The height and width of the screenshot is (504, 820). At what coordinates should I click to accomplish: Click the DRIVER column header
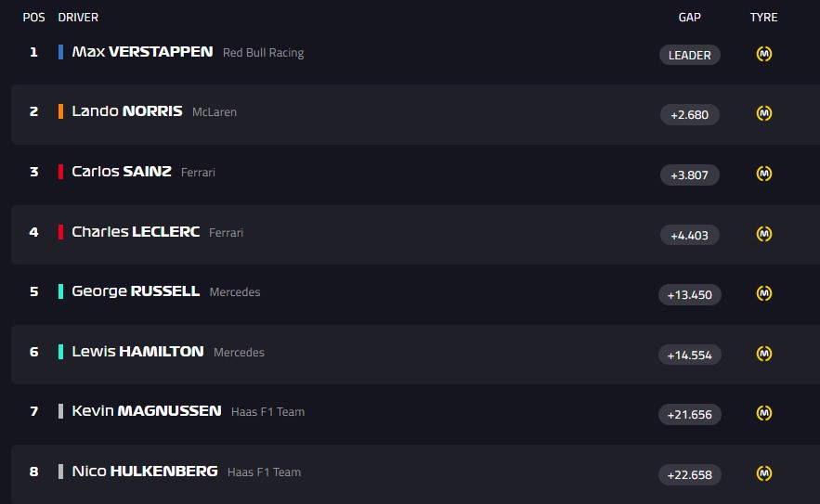[x=78, y=18]
